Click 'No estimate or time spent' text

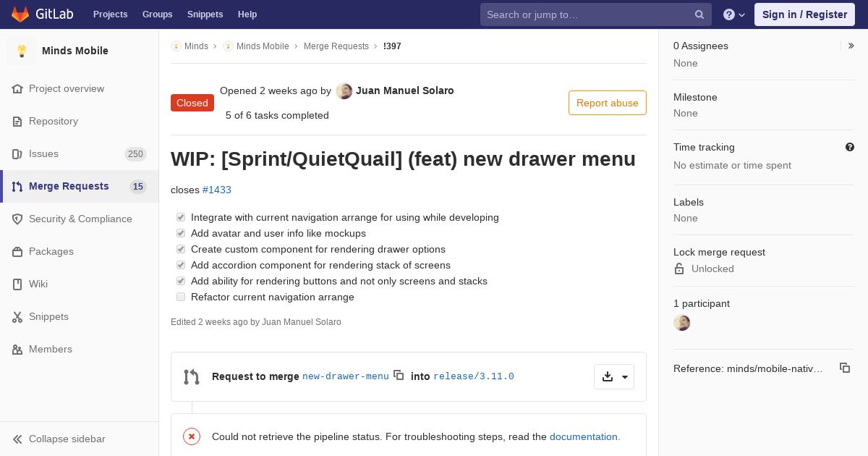(x=732, y=165)
